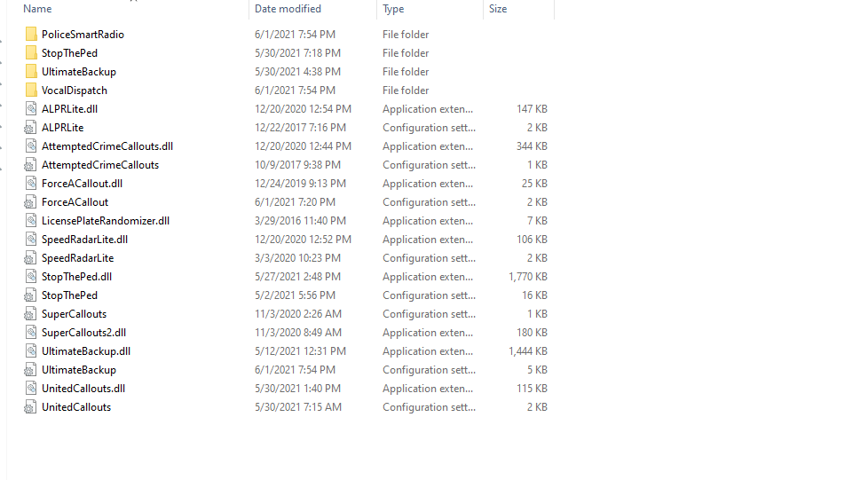The height and width of the screenshot is (480, 868).
Task: Sort by the Date modified column header
Action: 288,9
